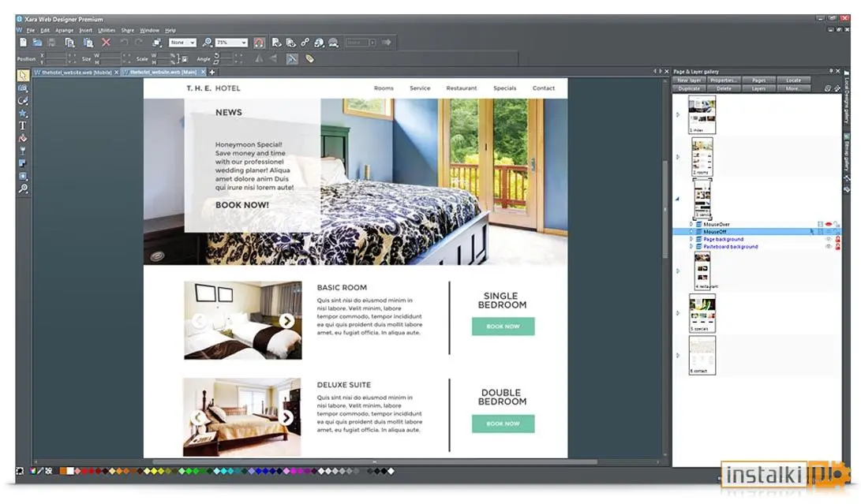Expand page 2 rooms in gallery
This screenshot has width=861, height=504.
[678, 157]
